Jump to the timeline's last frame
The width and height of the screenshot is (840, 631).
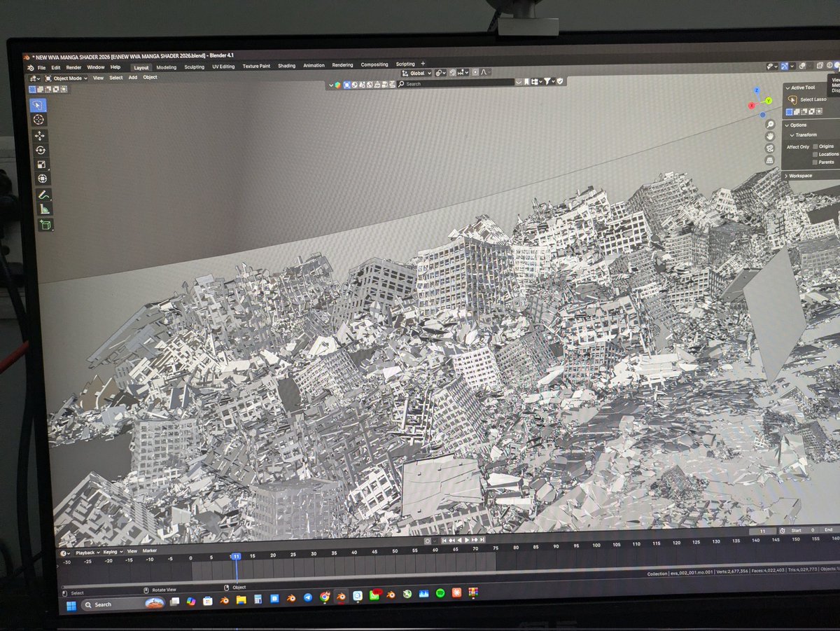pyautogui.click(x=482, y=539)
